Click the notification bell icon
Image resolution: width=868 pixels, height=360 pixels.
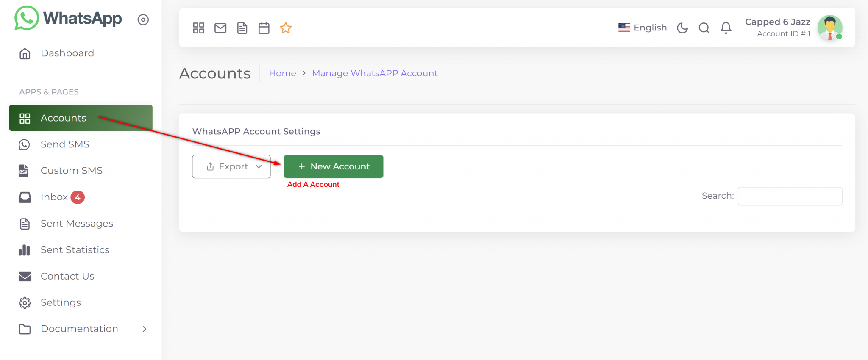pyautogui.click(x=726, y=28)
